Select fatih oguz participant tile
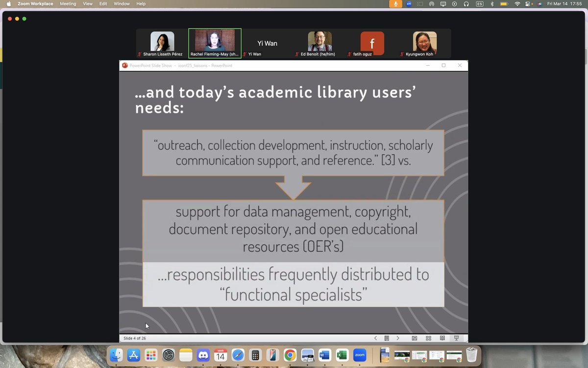The width and height of the screenshot is (588, 368). coord(372,43)
